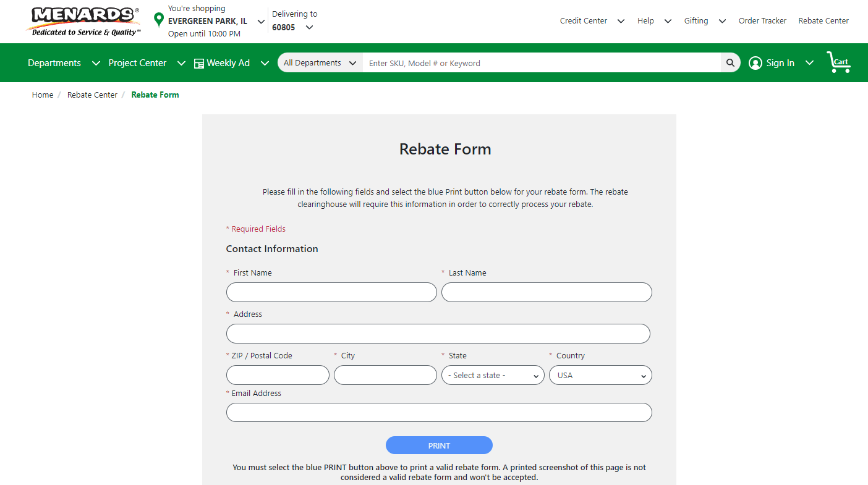Expand the EVERGREEN PARK store selector chevron
This screenshot has height=485, width=868.
[x=261, y=20]
